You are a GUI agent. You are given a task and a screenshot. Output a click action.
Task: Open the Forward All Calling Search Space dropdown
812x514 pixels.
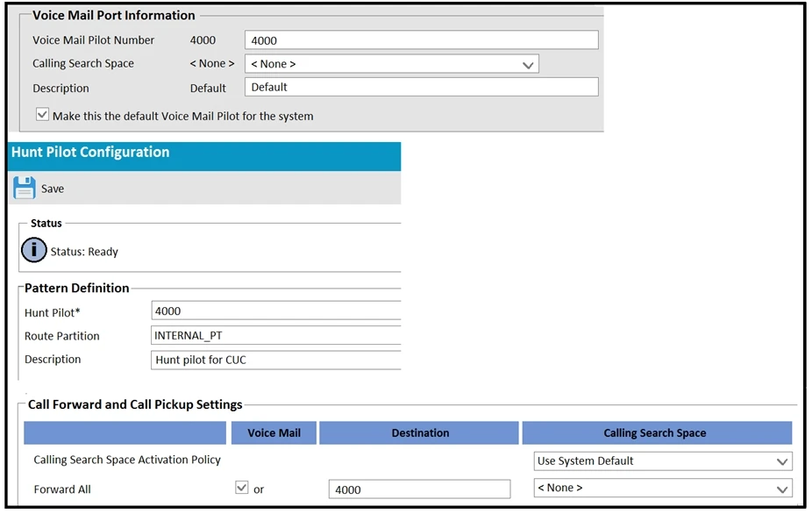click(x=662, y=489)
